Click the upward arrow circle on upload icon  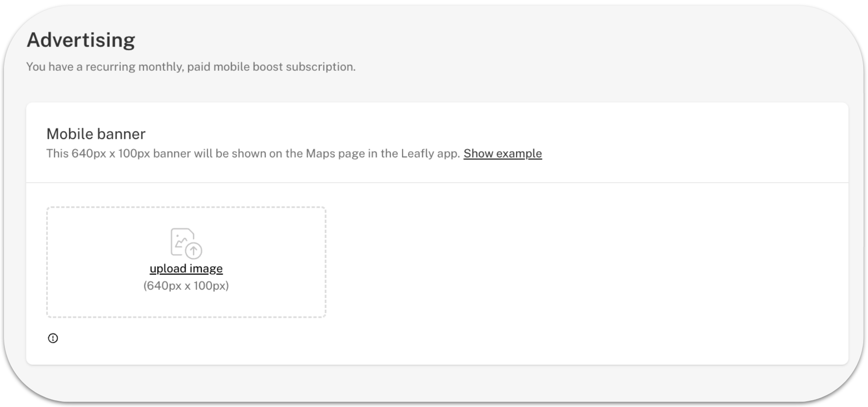pos(193,251)
